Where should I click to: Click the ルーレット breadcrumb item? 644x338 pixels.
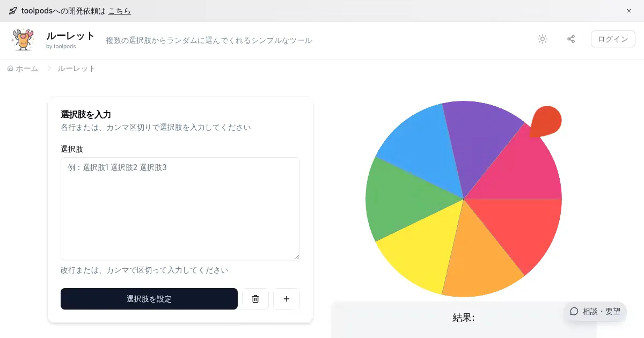coord(76,69)
